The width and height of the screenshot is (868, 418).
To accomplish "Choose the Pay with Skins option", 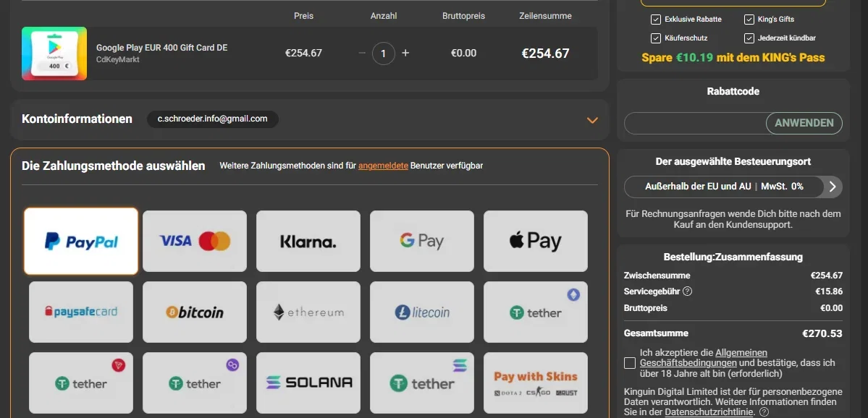I will click(535, 383).
